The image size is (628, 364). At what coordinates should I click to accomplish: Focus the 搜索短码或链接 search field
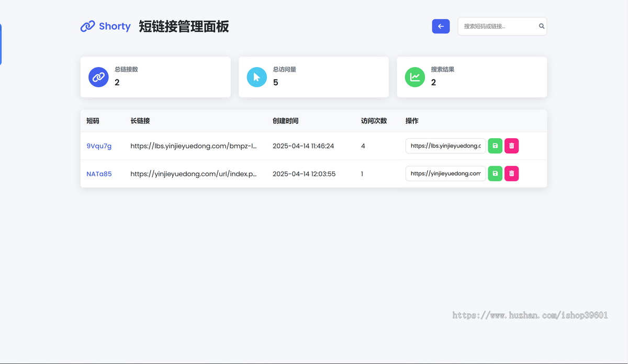502,26
